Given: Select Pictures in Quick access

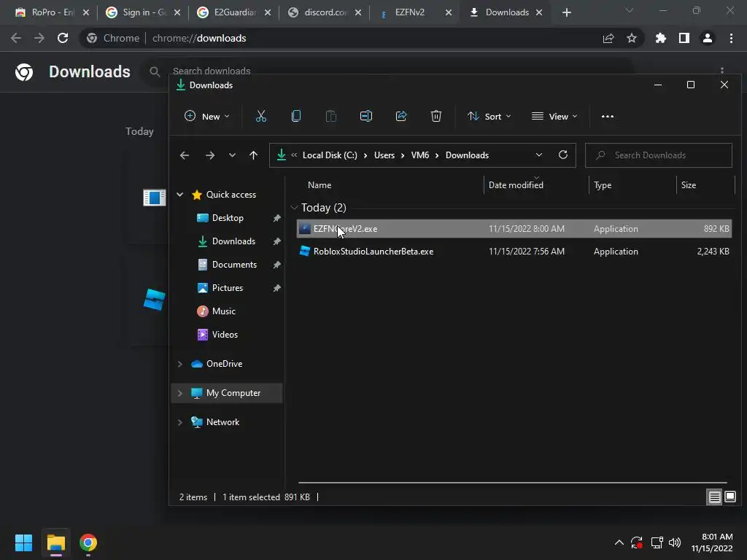Looking at the screenshot, I should click(228, 287).
